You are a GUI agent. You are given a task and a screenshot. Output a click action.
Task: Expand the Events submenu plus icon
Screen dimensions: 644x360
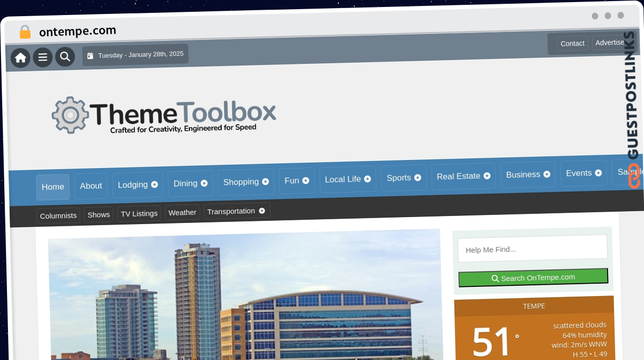pyautogui.click(x=598, y=173)
